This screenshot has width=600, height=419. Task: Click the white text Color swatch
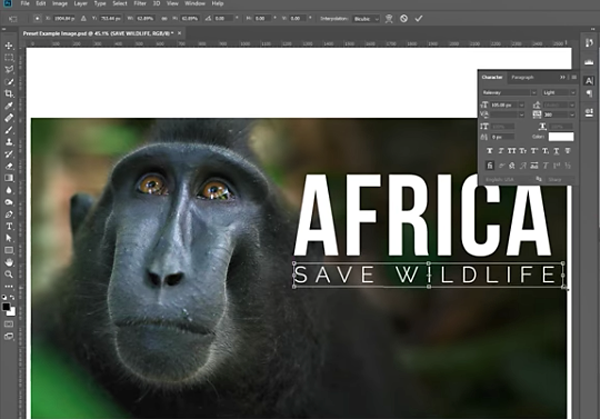coord(561,137)
